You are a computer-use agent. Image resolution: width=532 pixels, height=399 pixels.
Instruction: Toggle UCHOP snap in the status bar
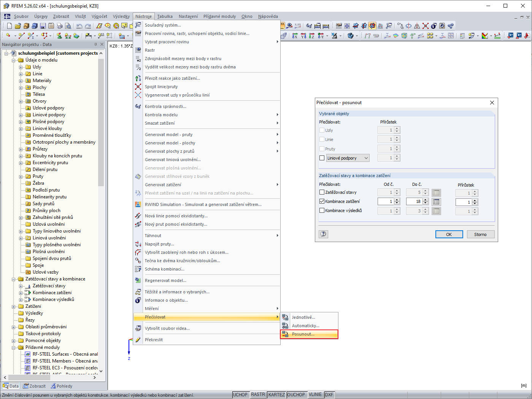coord(240,395)
